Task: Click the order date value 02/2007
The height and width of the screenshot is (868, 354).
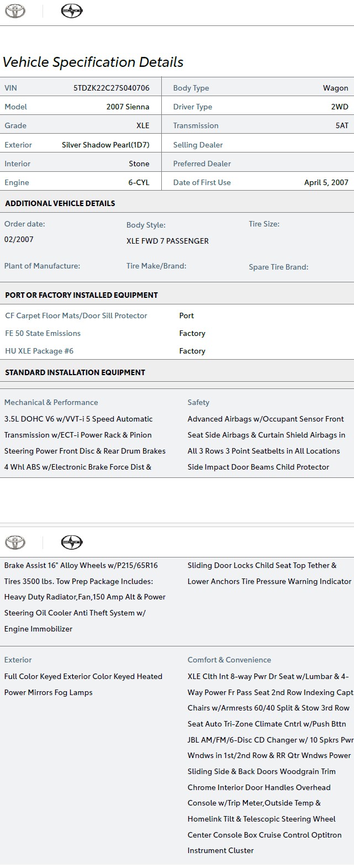Action: tap(19, 239)
